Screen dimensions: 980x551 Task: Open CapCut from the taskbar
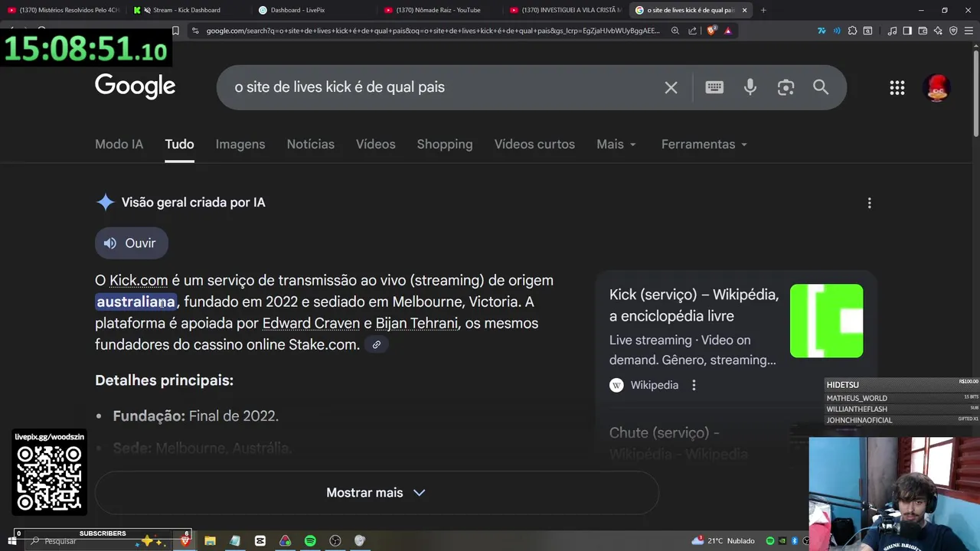pos(260,541)
